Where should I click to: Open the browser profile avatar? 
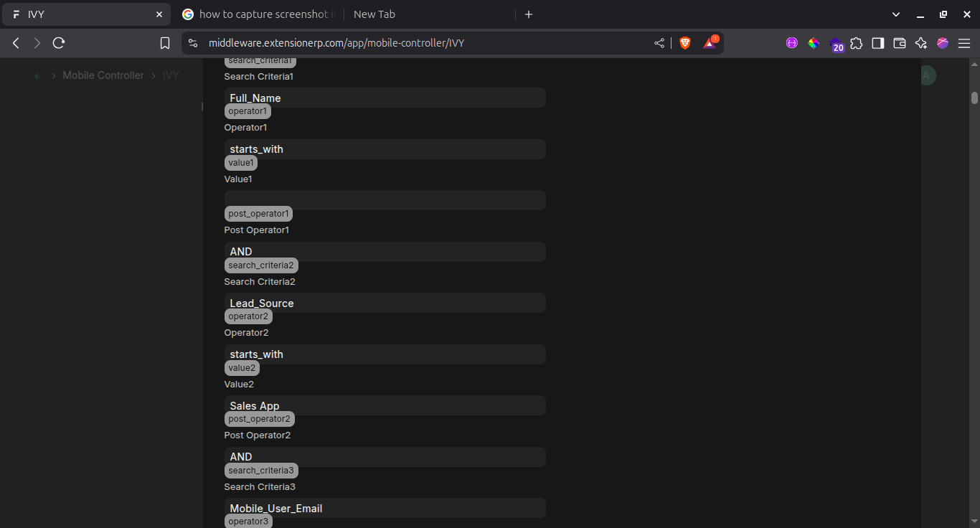[943, 43]
